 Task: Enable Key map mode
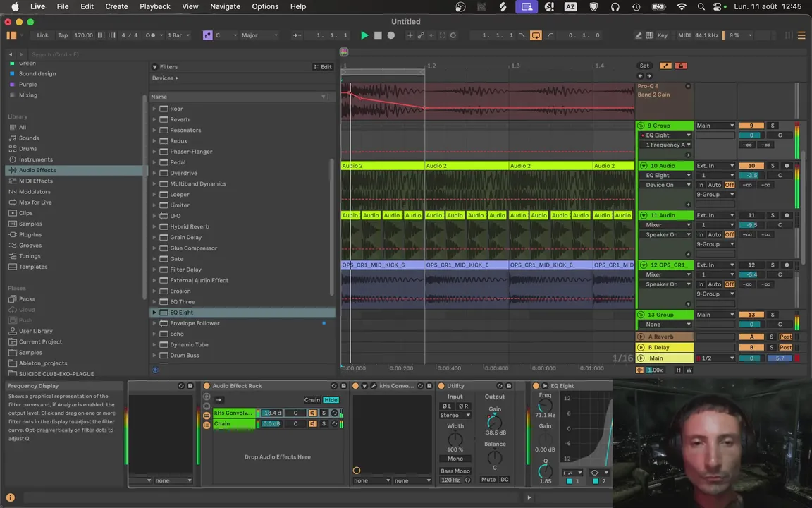coord(663,35)
